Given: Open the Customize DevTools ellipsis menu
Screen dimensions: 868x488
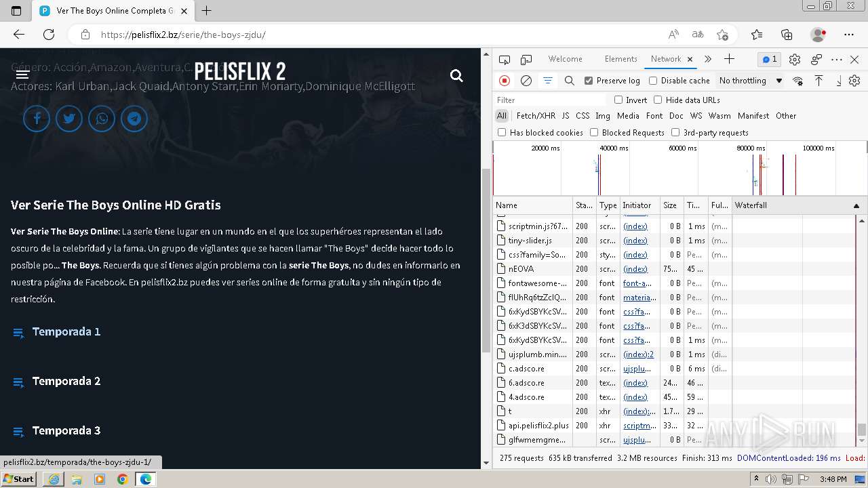Looking at the screenshot, I should tap(837, 60).
